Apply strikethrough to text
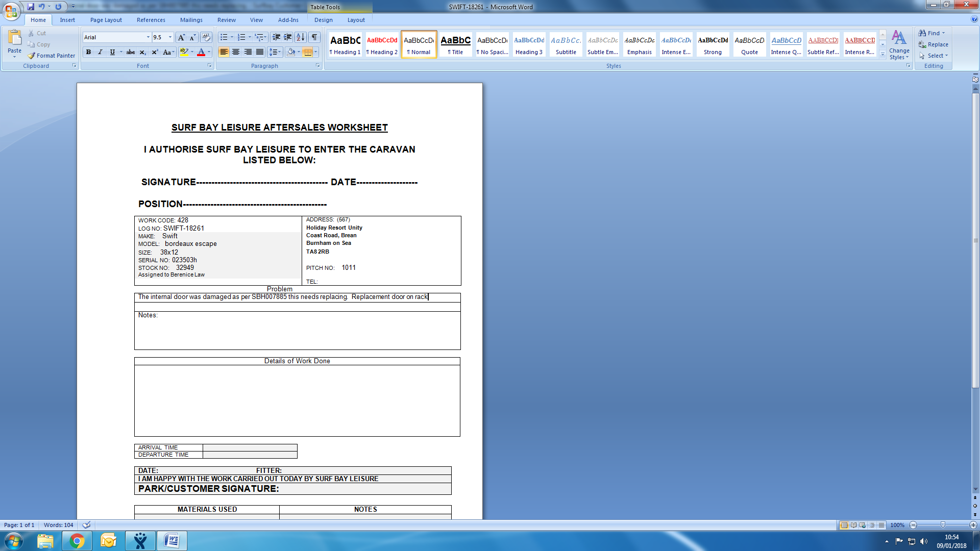This screenshot has width=980, height=551. [x=131, y=52]
